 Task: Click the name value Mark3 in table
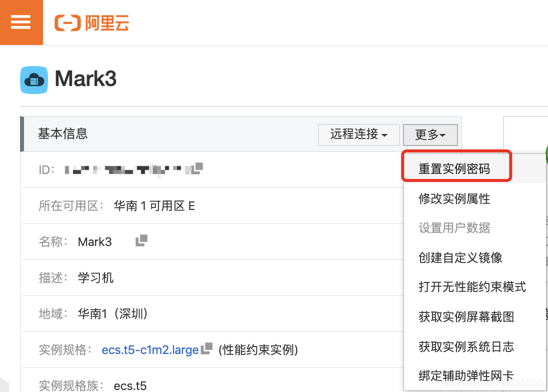94,242
